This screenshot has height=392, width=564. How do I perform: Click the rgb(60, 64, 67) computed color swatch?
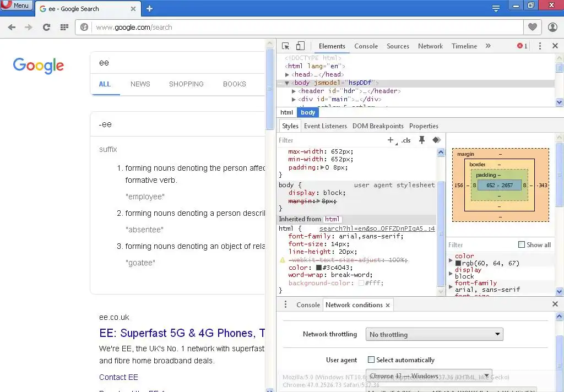(458, 263)
